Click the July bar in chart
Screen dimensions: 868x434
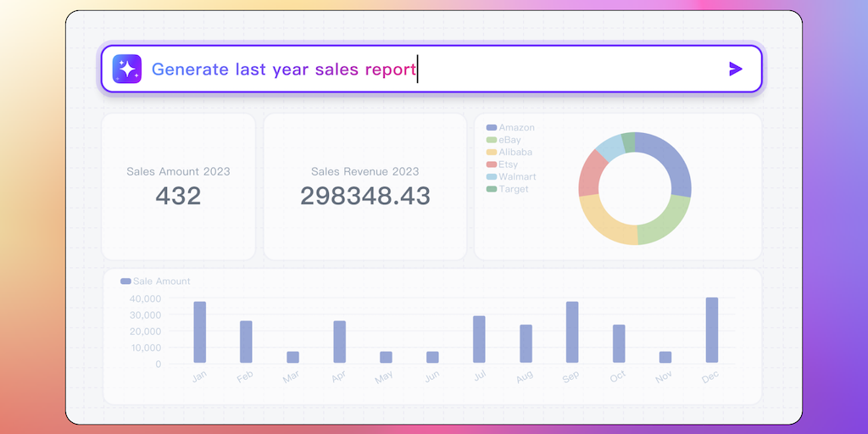click(x=479, y=339)
